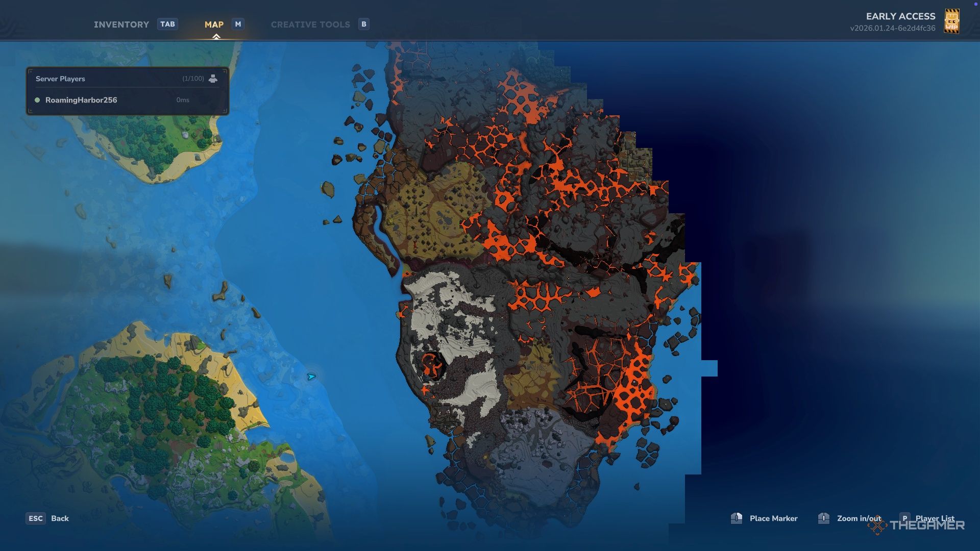Image resolution: width=980 pixels, height=551 pixels.
Task: Click the Early Access VIP badge icon
Action: click(951, 21)
